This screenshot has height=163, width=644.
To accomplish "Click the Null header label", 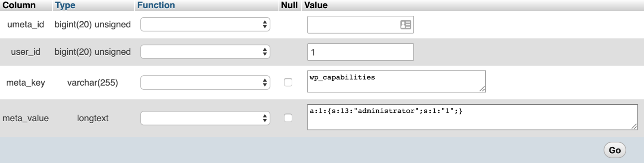I will [289, 5].
